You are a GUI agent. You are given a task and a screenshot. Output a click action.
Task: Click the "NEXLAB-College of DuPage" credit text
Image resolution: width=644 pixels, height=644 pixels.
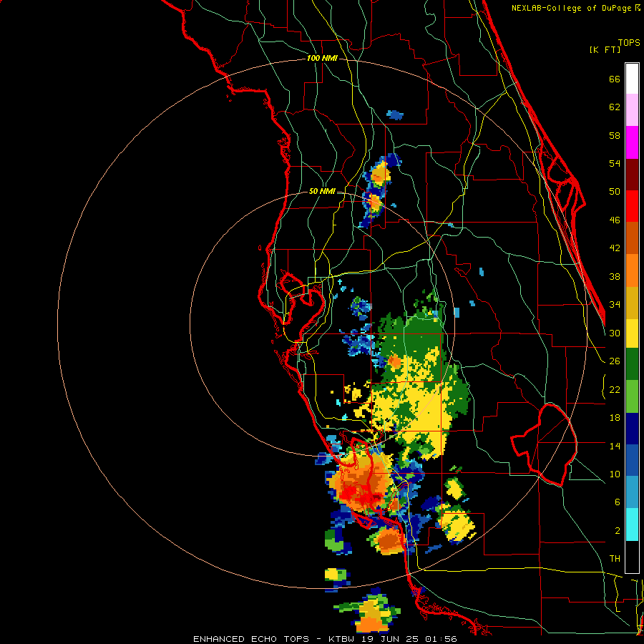coord(571,8)
